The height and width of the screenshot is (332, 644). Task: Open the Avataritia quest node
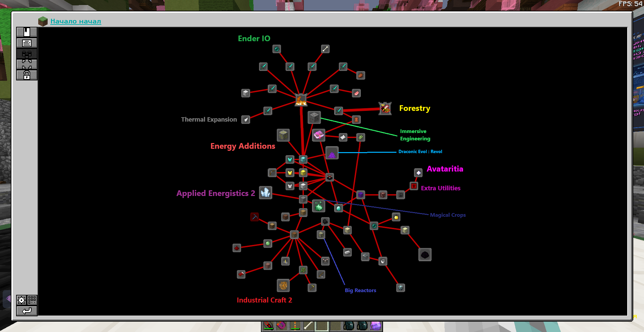418,173
